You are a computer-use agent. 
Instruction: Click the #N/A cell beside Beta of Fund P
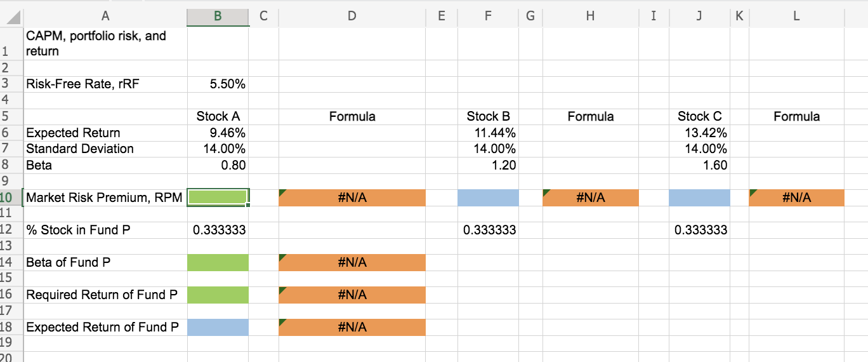(x=352, y=262)
